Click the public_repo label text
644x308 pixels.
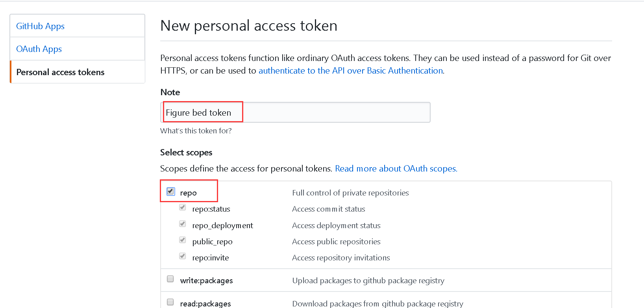212,242
